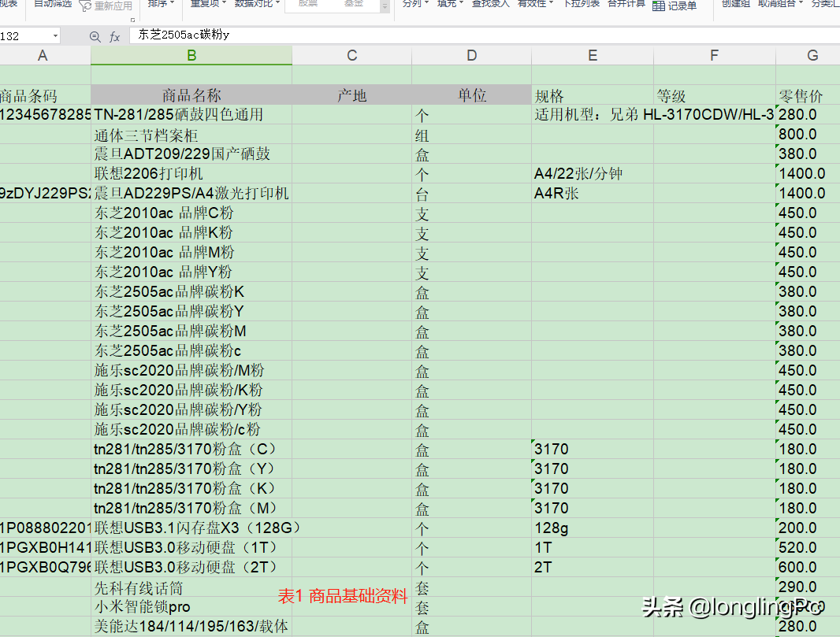The image size is (840, 637).
Task: Select unit cell 组 in the 通体三节档案柜 row
Action: (471, 135)
